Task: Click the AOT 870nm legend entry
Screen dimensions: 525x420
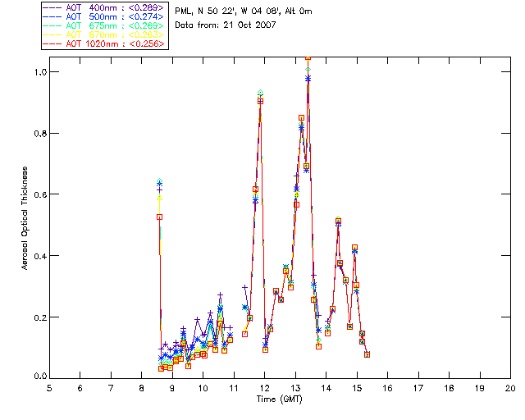Action: [104, 34]
